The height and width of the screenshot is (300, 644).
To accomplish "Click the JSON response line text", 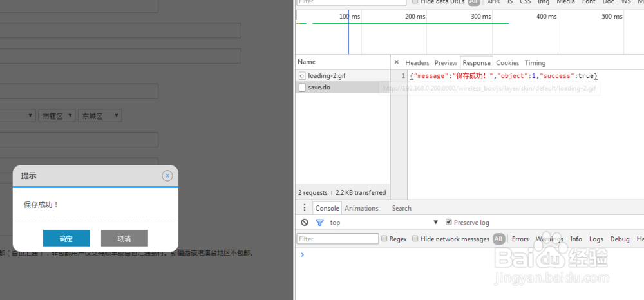I will click(504, 76).
